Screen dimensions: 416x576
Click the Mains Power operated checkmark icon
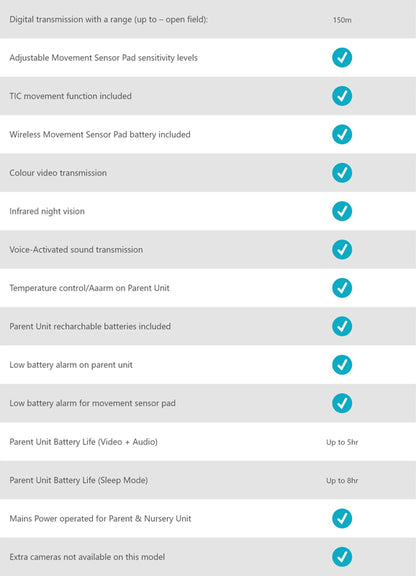[342, 518]
